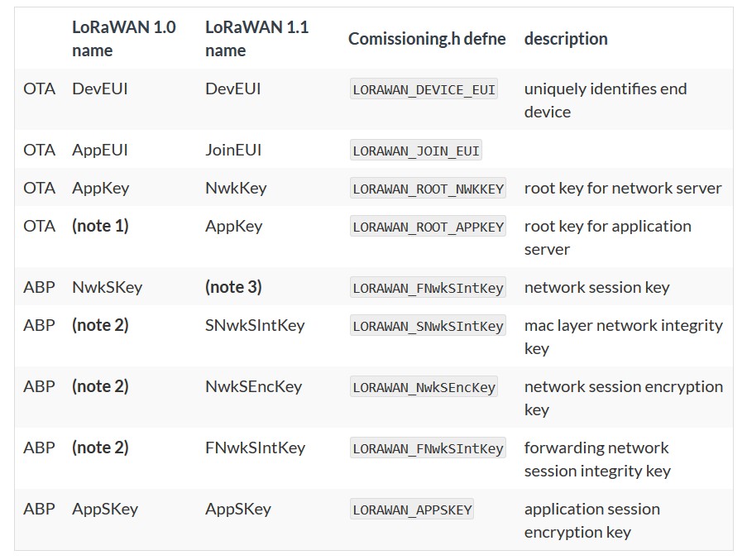The width and height of the screenshot is (747, 560).
Task: Click (note 2) beside NwkSEncKey
Action: [x=101, y=386]
